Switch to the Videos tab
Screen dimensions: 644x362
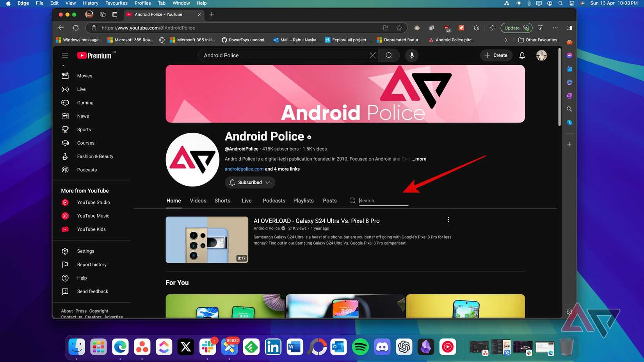pyautogui.click(x=198, y=201)
